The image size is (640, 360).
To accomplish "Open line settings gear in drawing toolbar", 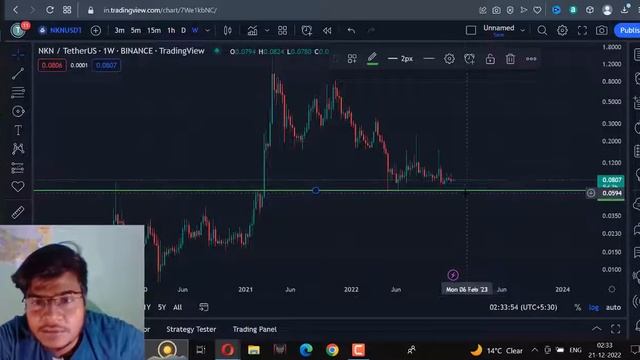I will coord(449,59).
